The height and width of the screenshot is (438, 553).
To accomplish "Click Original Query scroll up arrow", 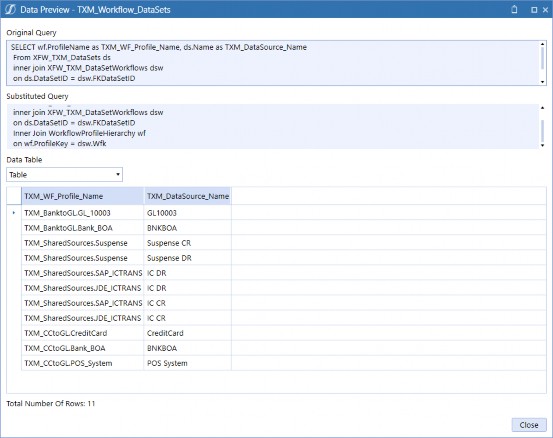I will pyautogui.click(x=542, y=44).
